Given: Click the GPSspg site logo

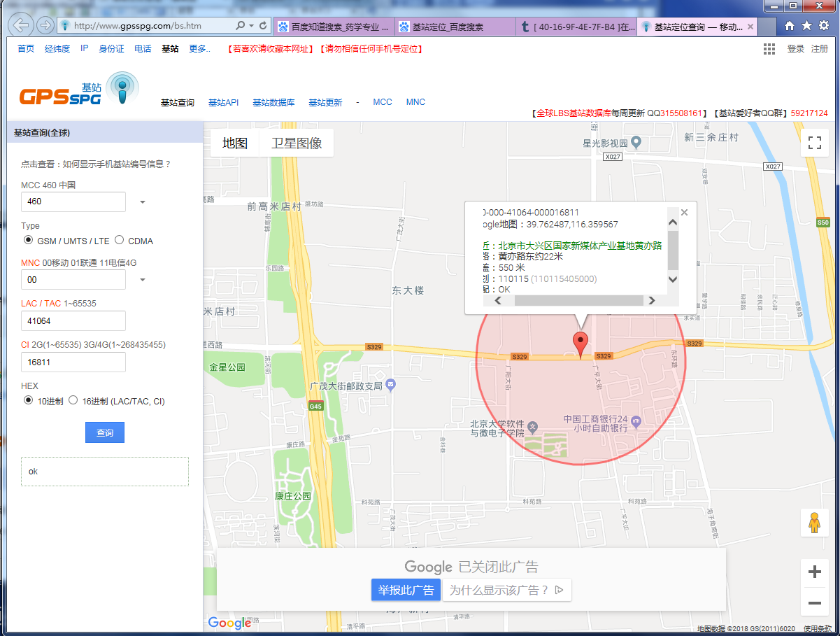Looking at the screenshot, I should (78, 90).
